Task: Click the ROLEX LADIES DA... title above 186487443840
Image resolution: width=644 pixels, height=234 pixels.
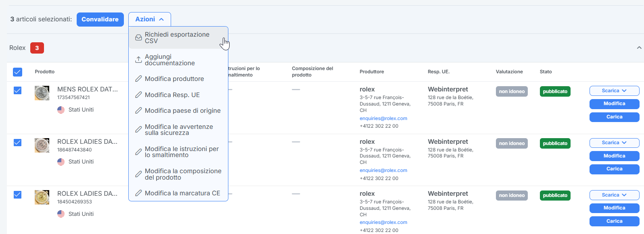Action: [x=87, y=142]
